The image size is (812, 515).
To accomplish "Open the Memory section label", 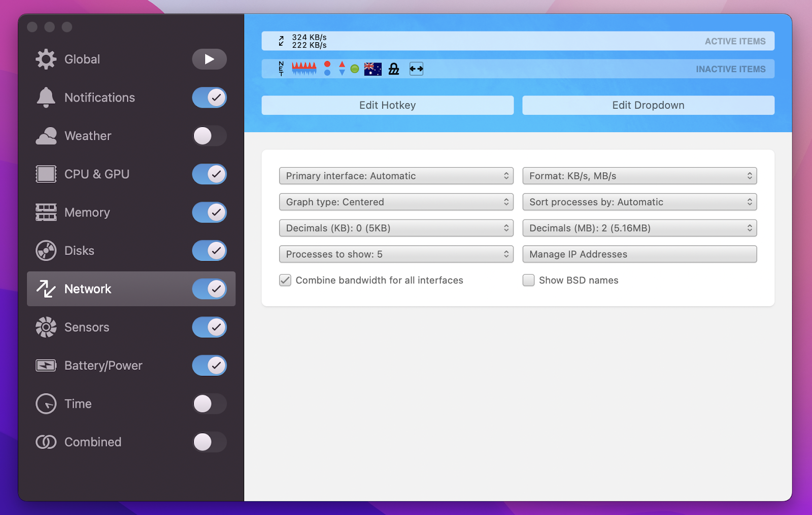I will [x=87, y=212].
